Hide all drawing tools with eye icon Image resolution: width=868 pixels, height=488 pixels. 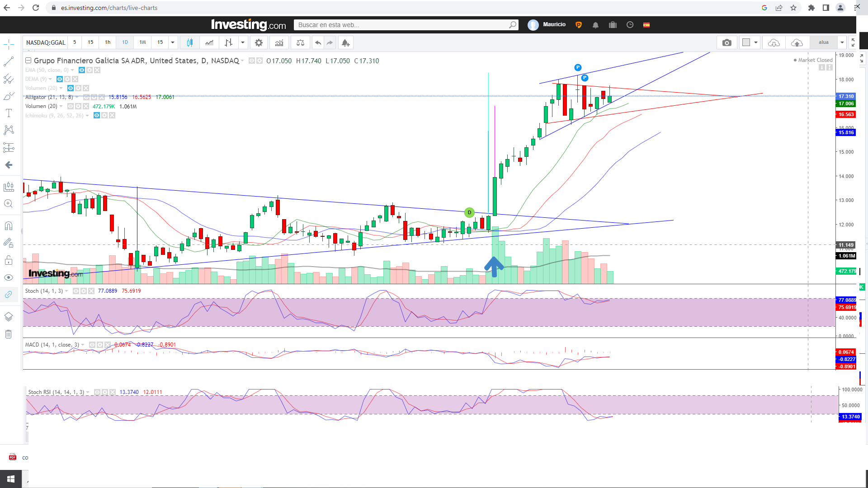(9, 277)
